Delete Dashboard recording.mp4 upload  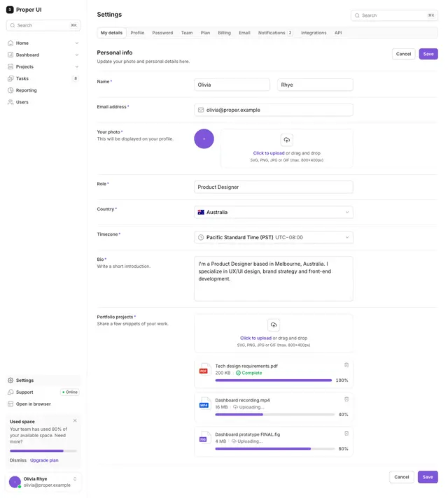tap(346, 399)
